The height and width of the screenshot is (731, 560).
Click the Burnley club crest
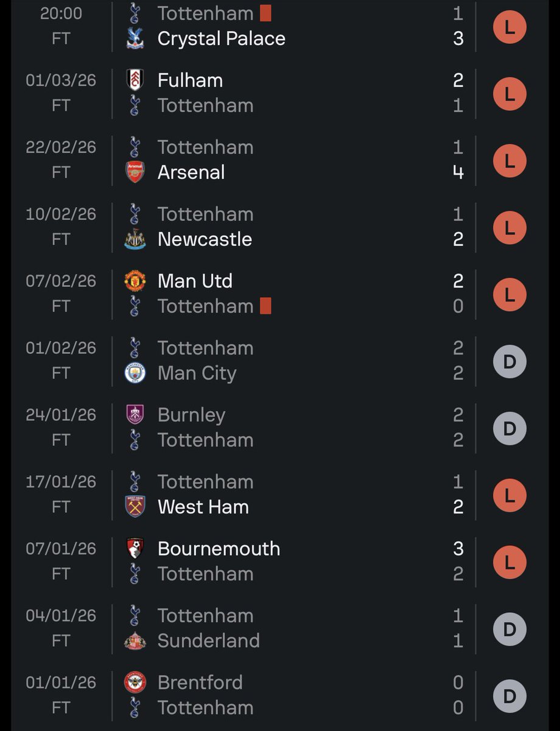[135, 415]
